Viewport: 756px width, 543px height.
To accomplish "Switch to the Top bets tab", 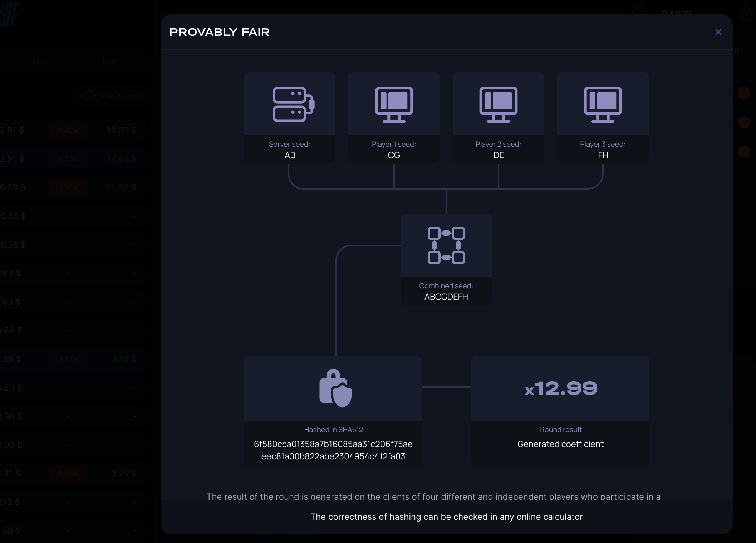I will (x=109, y=61).
